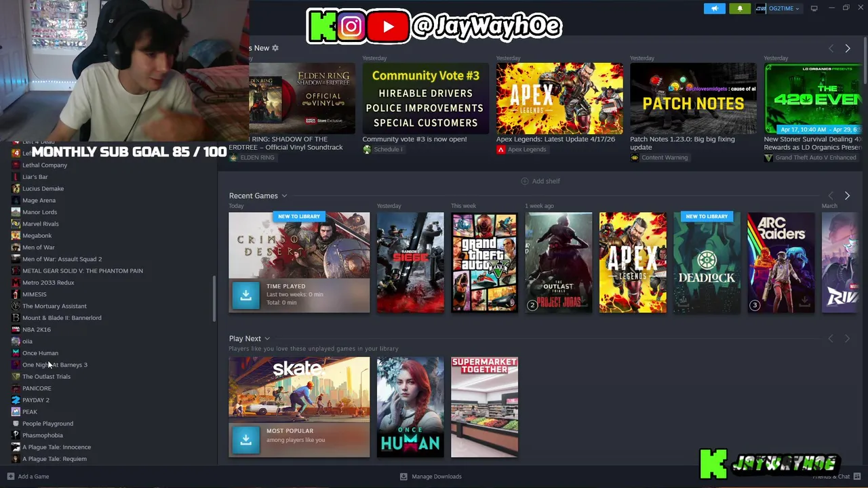This screenshot has height=488, width=868.
Task: Select the Rainbow Six Siege recent game cover
Action: point(410,262)
